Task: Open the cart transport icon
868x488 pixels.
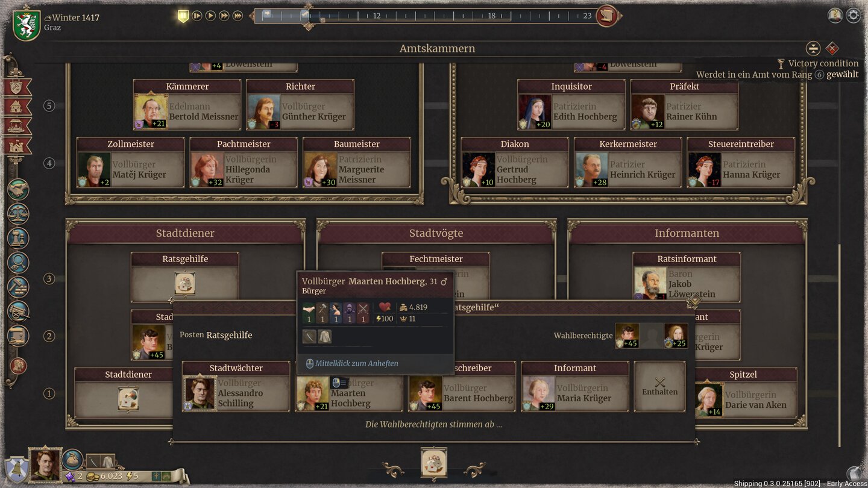Action: click(x=18, y=311)
